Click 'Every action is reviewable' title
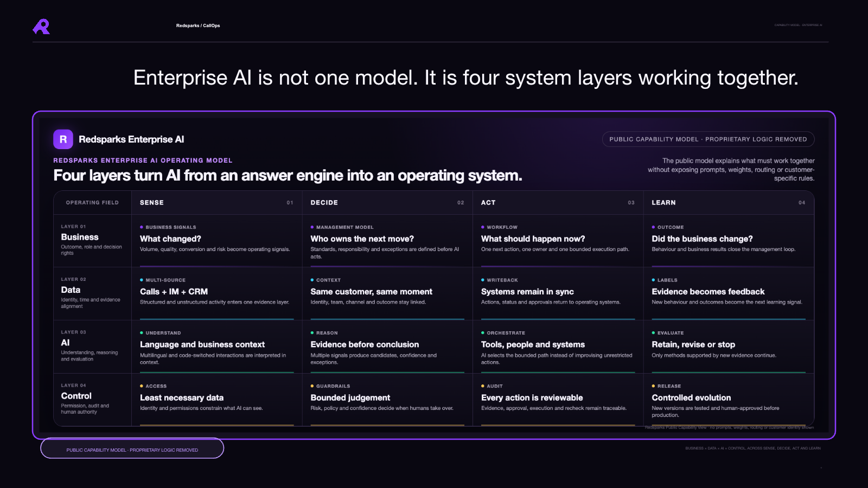This screenshot has height=488, width=868. [x=532, y=397]
